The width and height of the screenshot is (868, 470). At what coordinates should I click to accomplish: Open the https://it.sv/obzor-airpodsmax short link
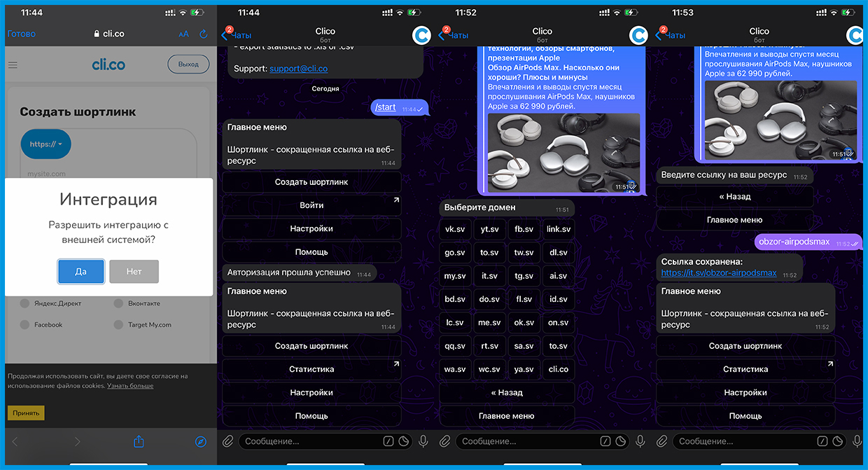pos(719,272)
